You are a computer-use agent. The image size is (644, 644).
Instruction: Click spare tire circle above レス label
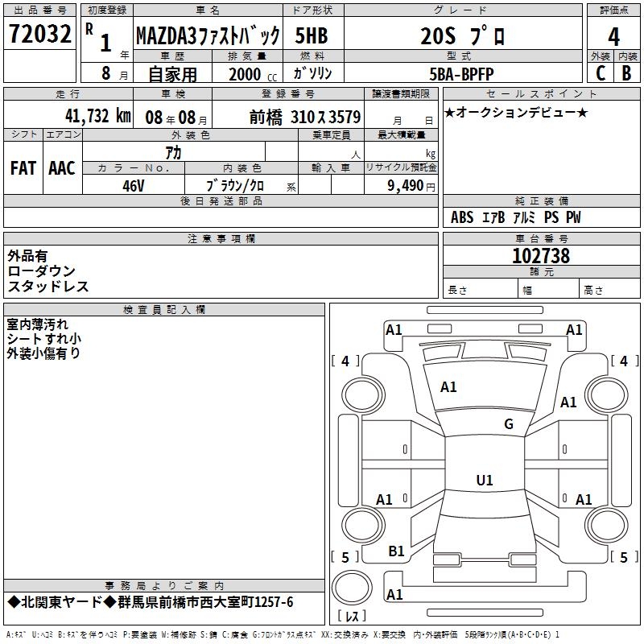[352, 587]
